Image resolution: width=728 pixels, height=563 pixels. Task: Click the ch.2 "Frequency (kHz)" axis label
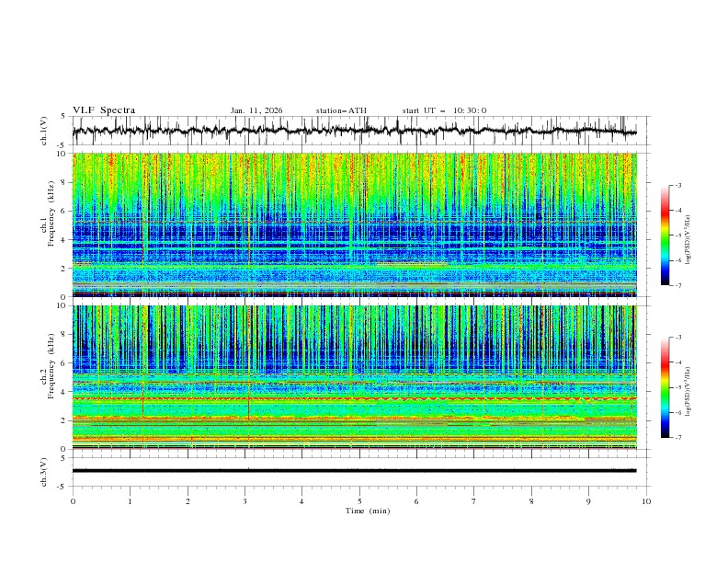click(x=51, y=366)
